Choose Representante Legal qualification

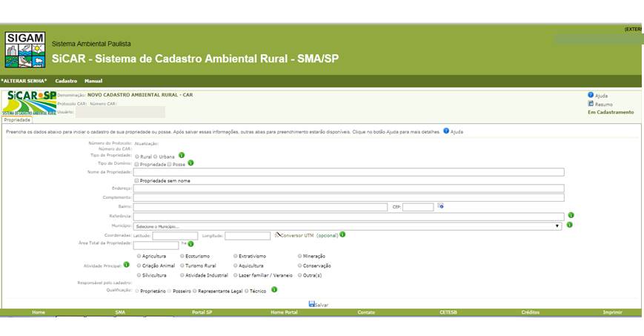tap(195, 291)
